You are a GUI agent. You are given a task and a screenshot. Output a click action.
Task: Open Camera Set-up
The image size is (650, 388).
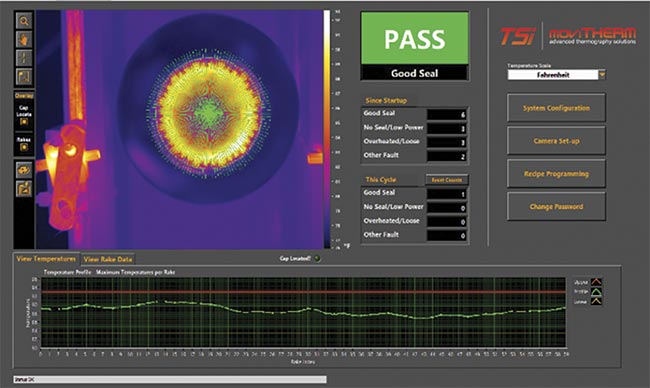(556, 141)
